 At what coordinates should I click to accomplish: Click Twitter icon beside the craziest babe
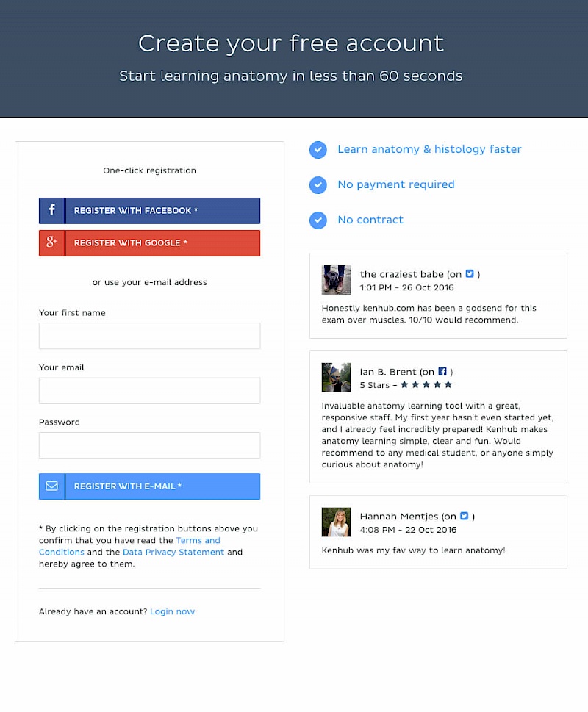pyautogui.click(x=470, y=274)
